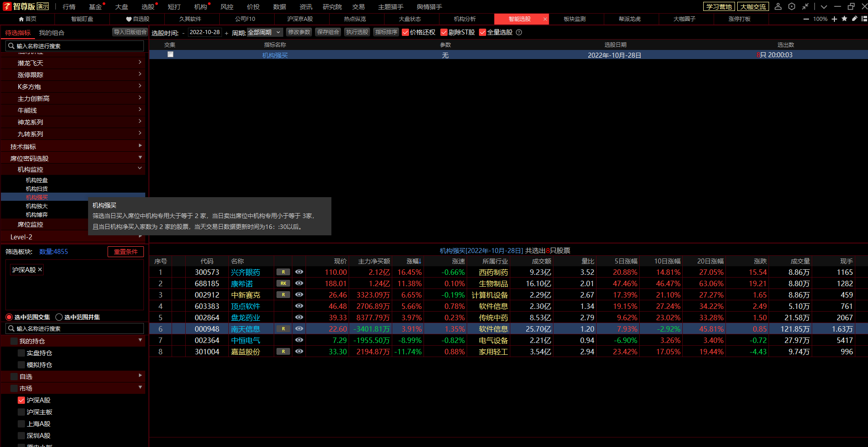Switch to the 板块监测 tab
This screenshot has height=447, width=868.
[575, 19]
